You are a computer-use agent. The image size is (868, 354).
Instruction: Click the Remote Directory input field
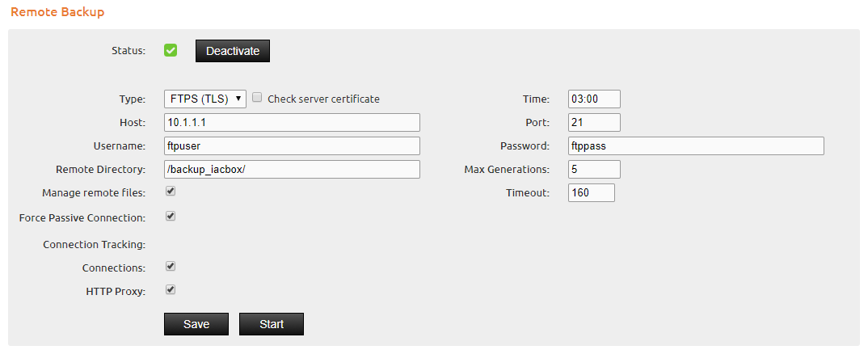point(292,169)
